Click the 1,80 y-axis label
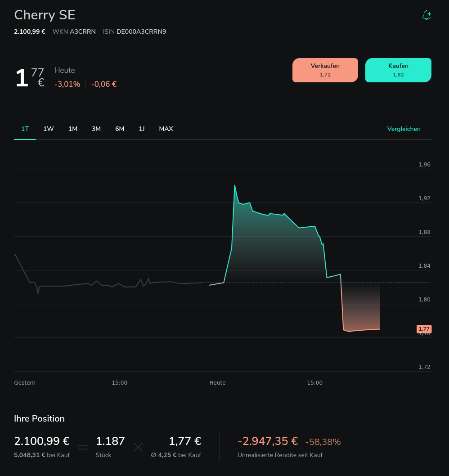 [x=424, y=299]
